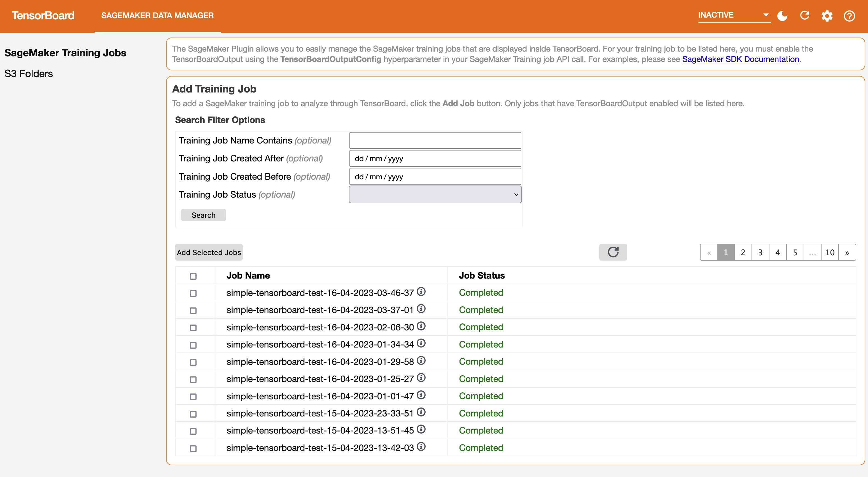Show info for job 15-04-2023-13-51-45
The height and width of the screenshot is (477, 868).
click(x=421, y=429)
